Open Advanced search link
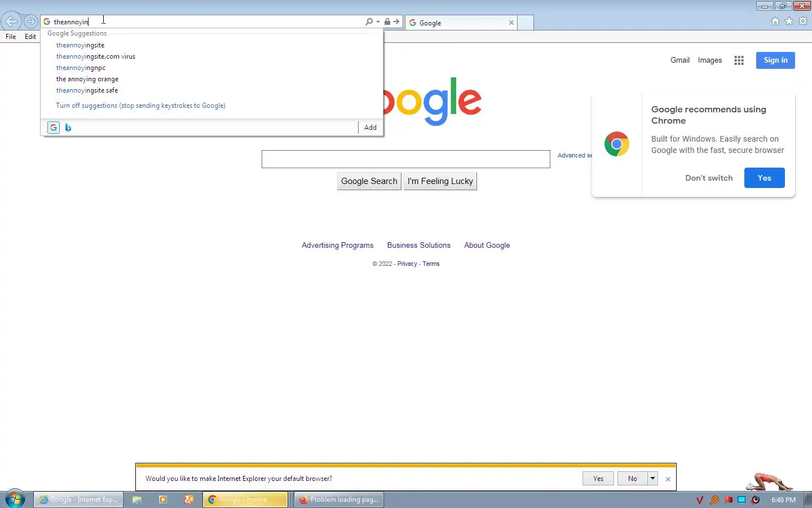Image resolution: width=812 pixels, height=508 pixels. [x=575, y=155]
